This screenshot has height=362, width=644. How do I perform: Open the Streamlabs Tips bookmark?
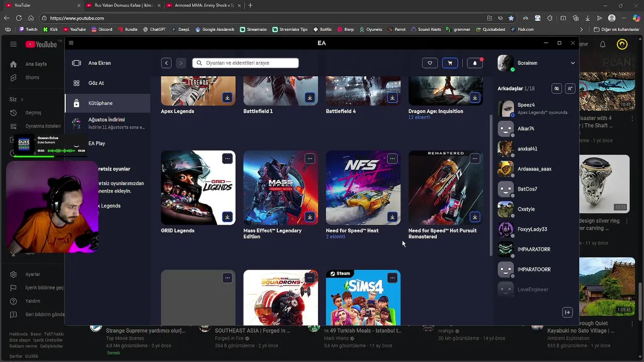tap(290, 29)
